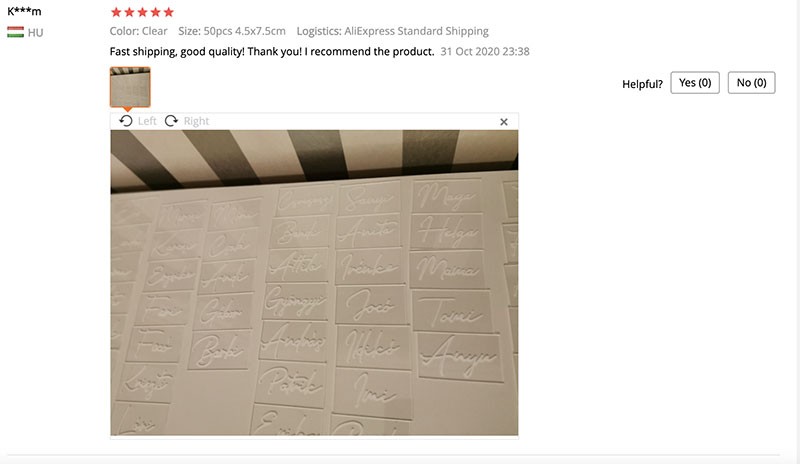Click the fifth red rating star
Image resolution: width=800 pixels, height=464 pixels.
click(x=169, y=12)
